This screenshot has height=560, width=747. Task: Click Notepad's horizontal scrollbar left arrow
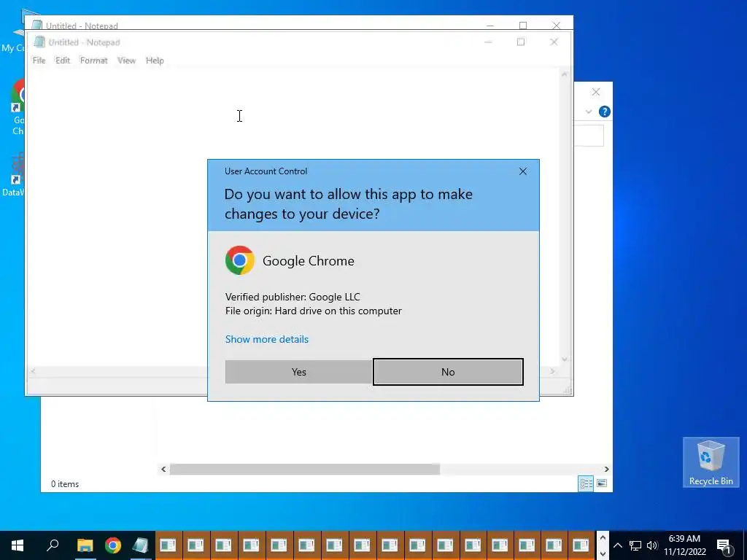point(33,371)
